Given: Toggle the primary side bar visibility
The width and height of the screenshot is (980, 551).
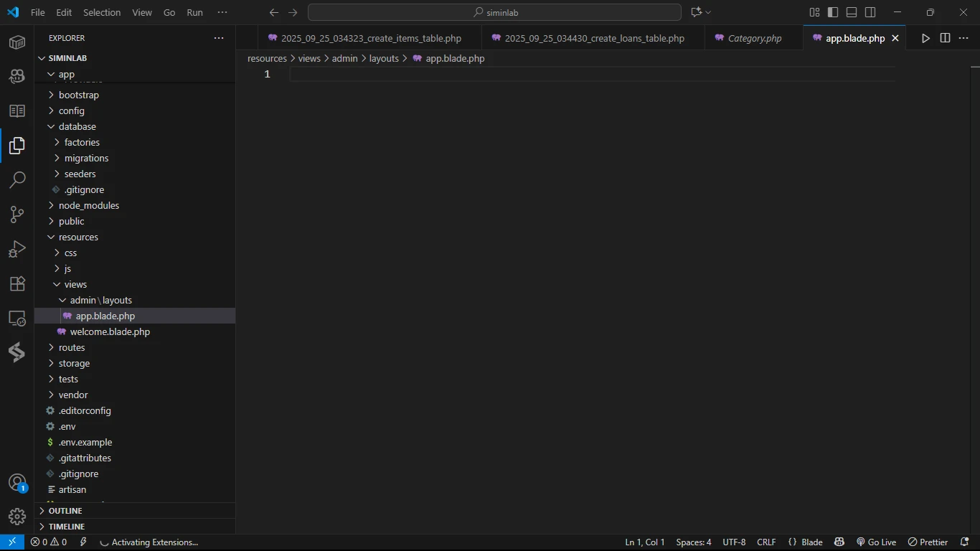Looking at the screenshot, I should (x=833, y=12).
